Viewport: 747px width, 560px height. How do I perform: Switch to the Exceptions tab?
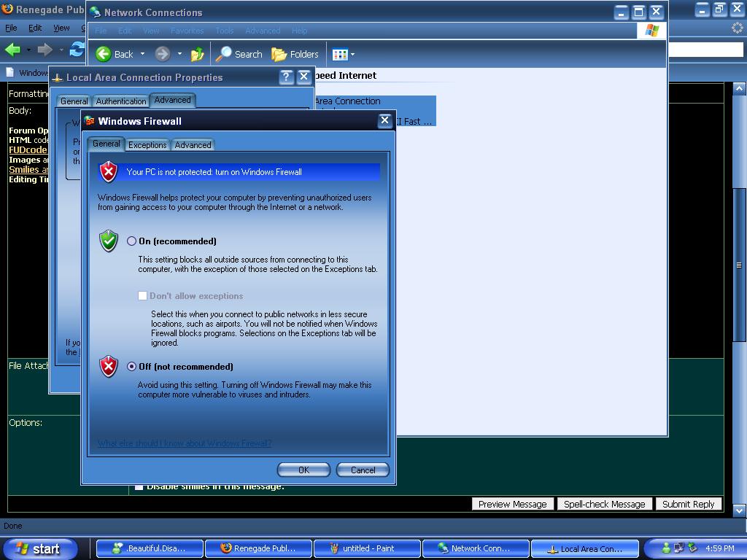147,145
